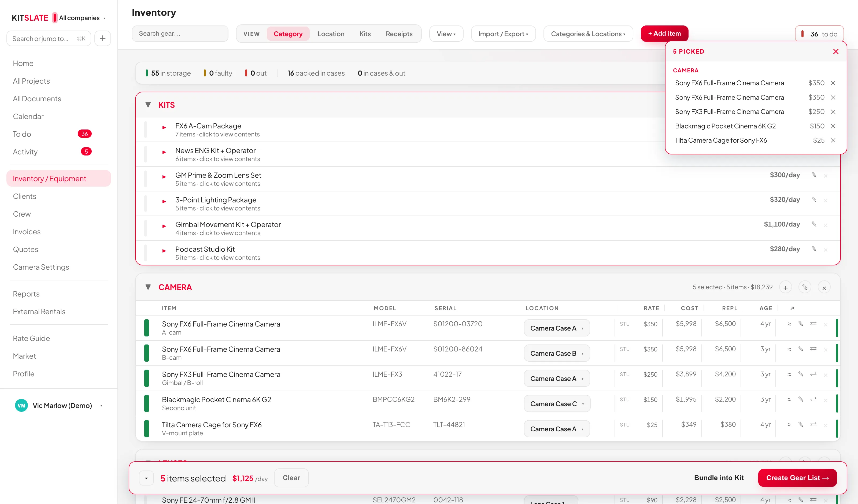Edit the Gimbal Movement Kit + Operator
Screen dimensions: 858x504
tap(814, 224)
